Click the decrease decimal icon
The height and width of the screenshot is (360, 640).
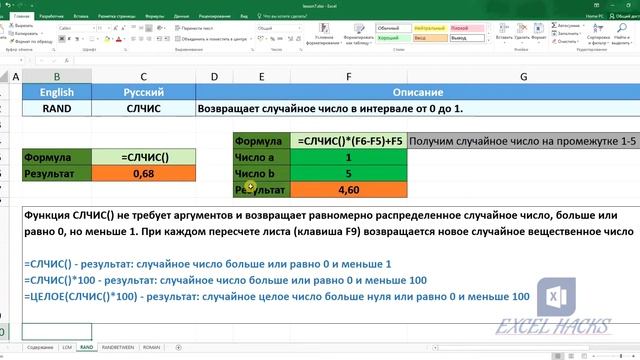[x=299, y=39]
